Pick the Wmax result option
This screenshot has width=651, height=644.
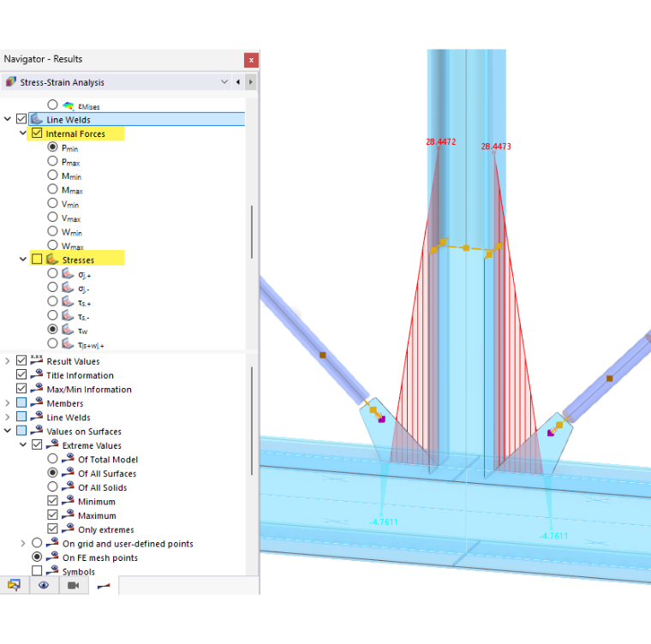(52, 245)
